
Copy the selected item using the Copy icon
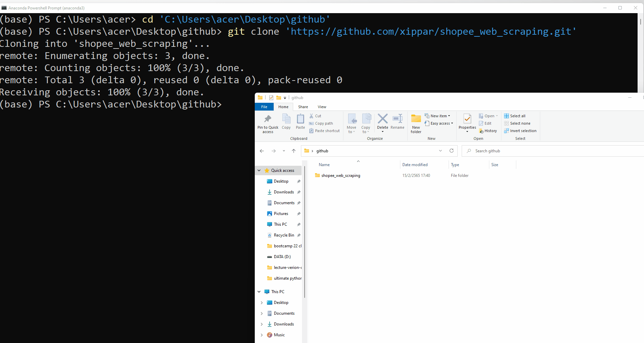[x=286, y=122]
